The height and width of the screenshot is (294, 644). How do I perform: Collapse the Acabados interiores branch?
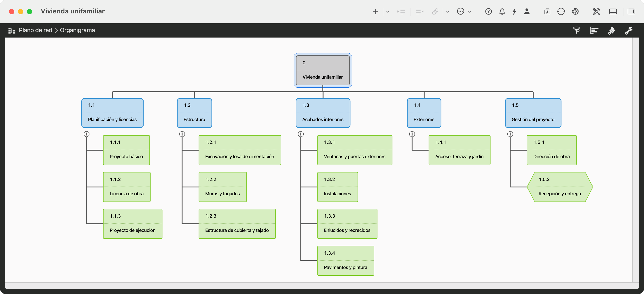(x=301, y=134)
